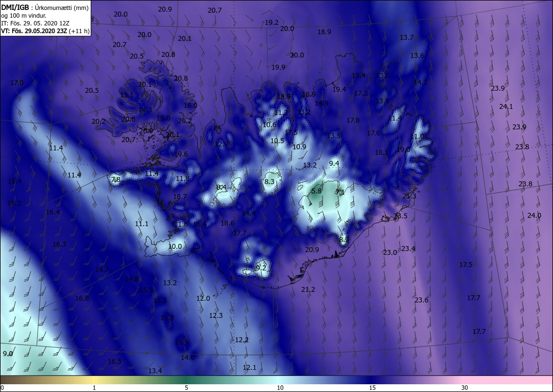553x392 pixels.
Task: Click the 'og 100 m vindur.' line
Action: coord(24,15)
